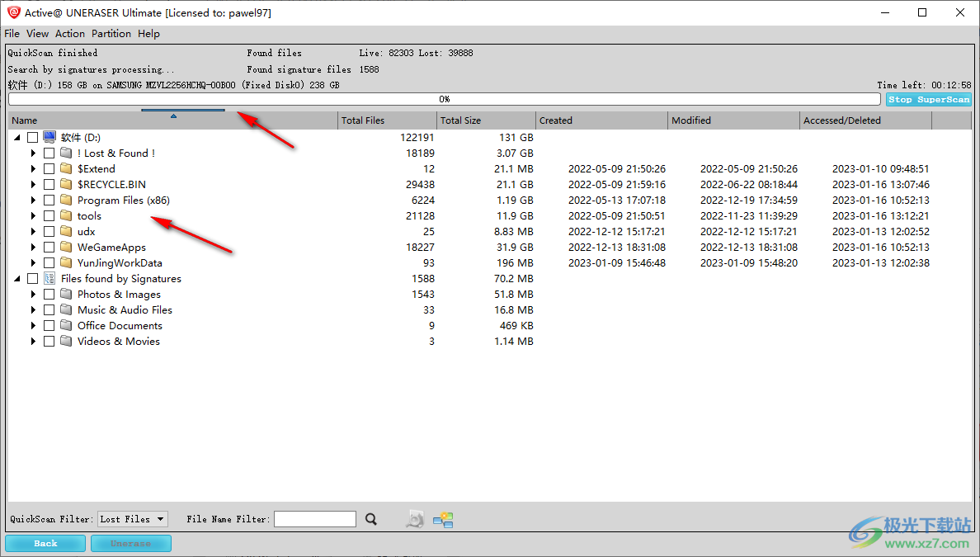Image resolution: width=980 pixels, height=557 pixels.
Task: Click the Office Documents folder icon
Action: pos(66,325)
